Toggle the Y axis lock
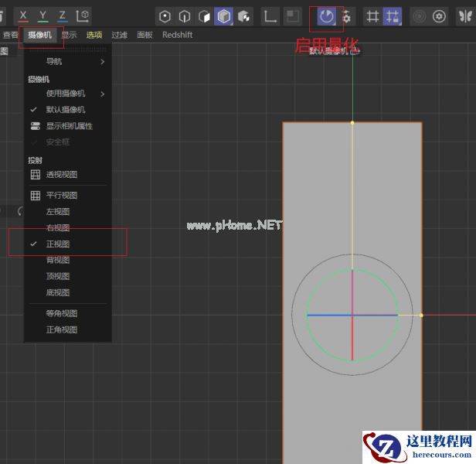 [42, 15]
